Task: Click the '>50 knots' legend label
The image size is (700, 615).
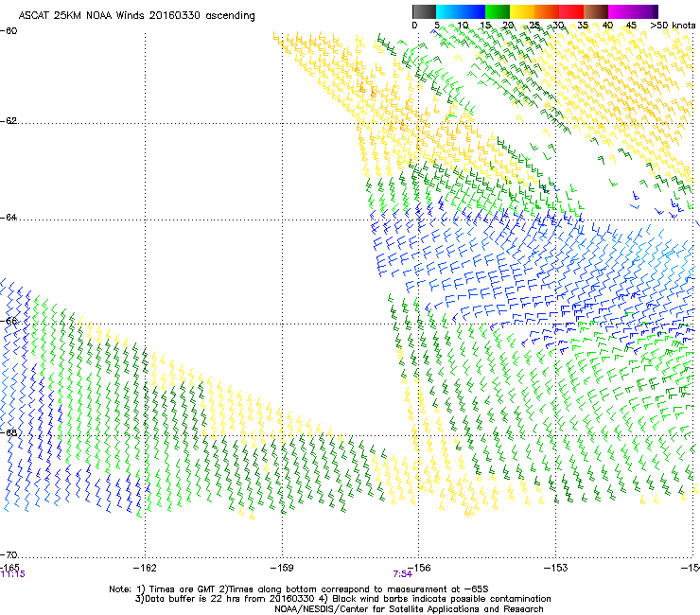Action: [x=673, y=26]
